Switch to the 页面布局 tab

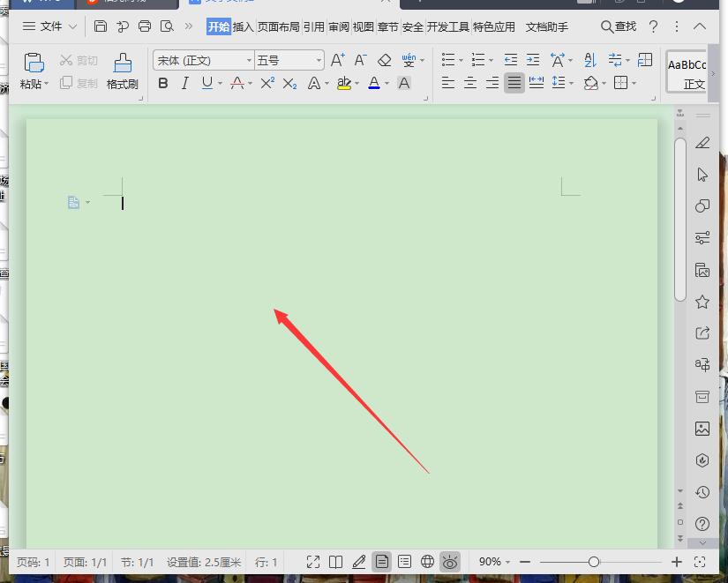(279, 27)
